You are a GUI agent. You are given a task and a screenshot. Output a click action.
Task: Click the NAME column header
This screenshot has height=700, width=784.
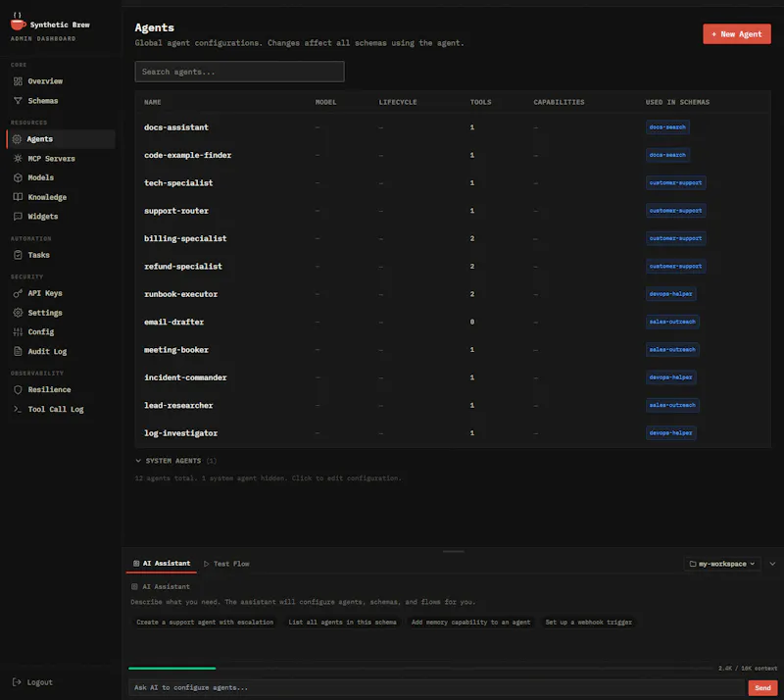click(x=153, y=102)
